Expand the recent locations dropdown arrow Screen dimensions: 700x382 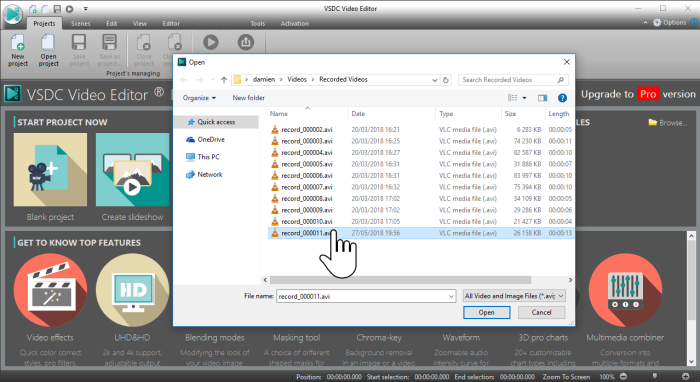[212, 80]
